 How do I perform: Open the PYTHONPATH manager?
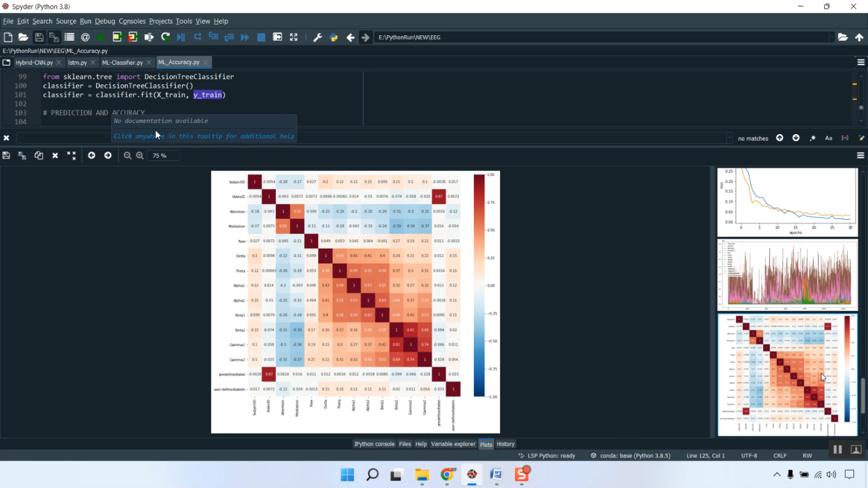click(333, 36)
